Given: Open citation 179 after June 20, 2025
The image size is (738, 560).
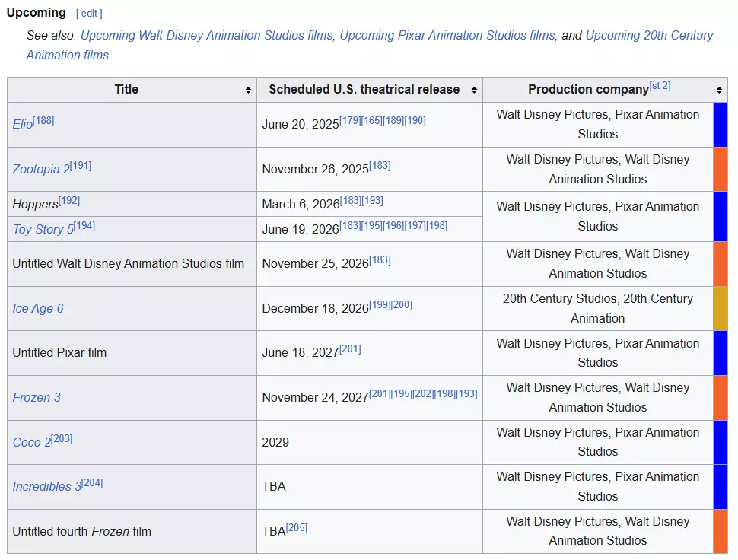Looking at the screenshot, I should 350,120.
